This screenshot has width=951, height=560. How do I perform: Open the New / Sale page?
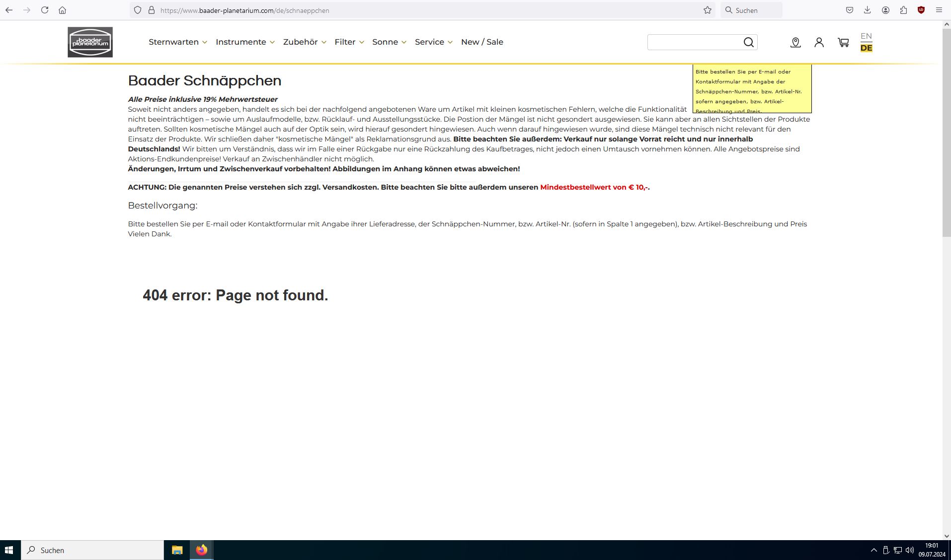coord(482,42)
